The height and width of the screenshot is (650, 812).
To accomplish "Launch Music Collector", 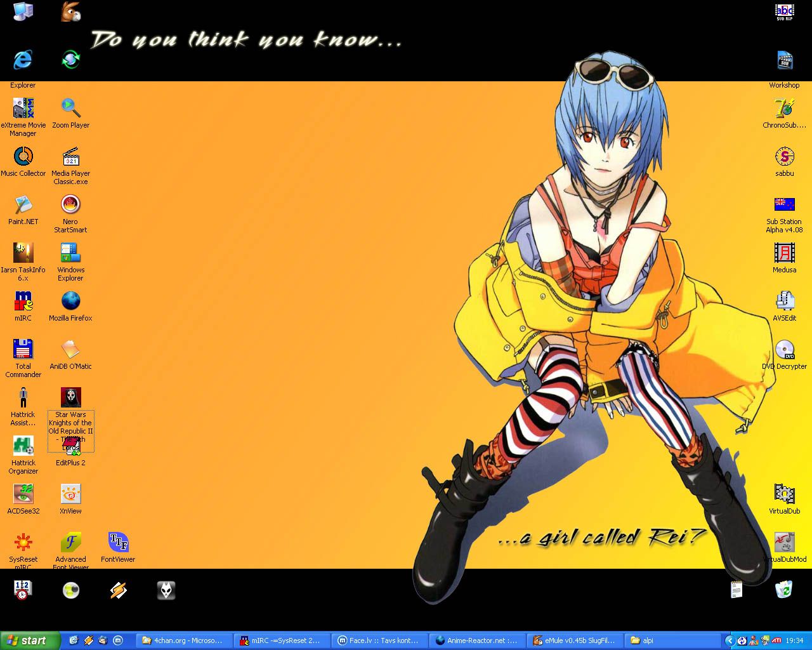I will click(x=23, y=156).
